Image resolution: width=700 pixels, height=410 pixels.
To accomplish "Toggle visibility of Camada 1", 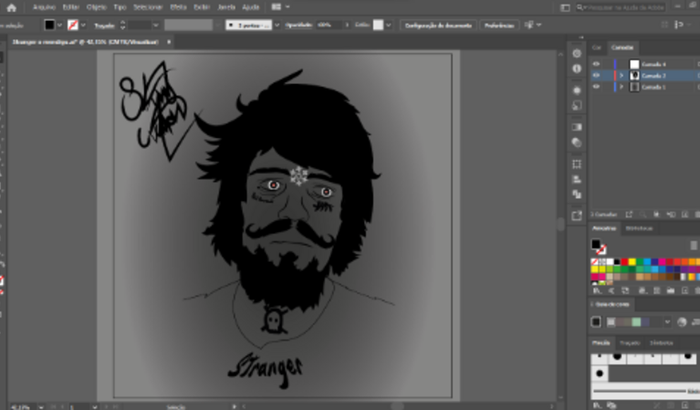I will coord(596,87).
